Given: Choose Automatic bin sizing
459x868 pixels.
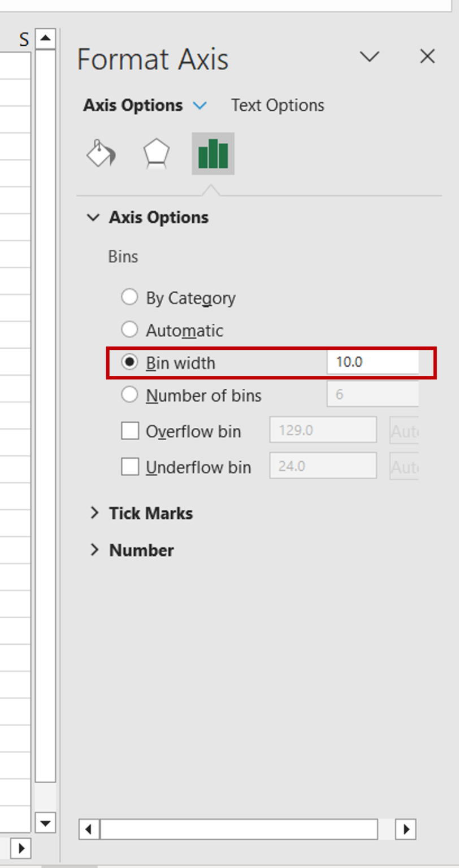Looking at the screenshot, I should pyautogui.click(x=129, y=329).
